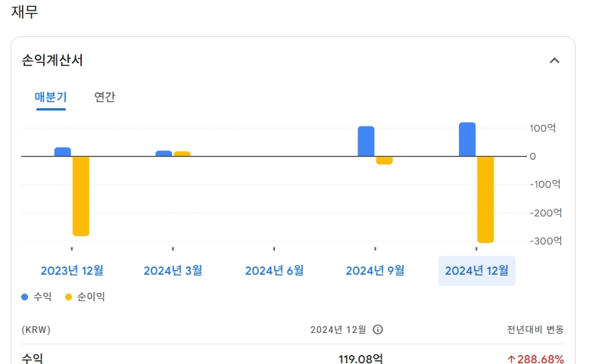Screen dimensions: 599x364
Task: Click the -200억 axis label
Action: point(545,213)
